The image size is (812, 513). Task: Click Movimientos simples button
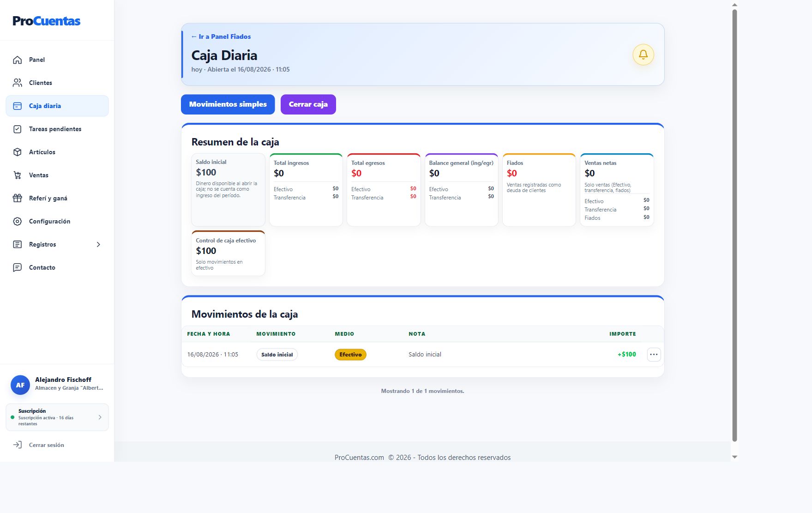coord(228,104)
